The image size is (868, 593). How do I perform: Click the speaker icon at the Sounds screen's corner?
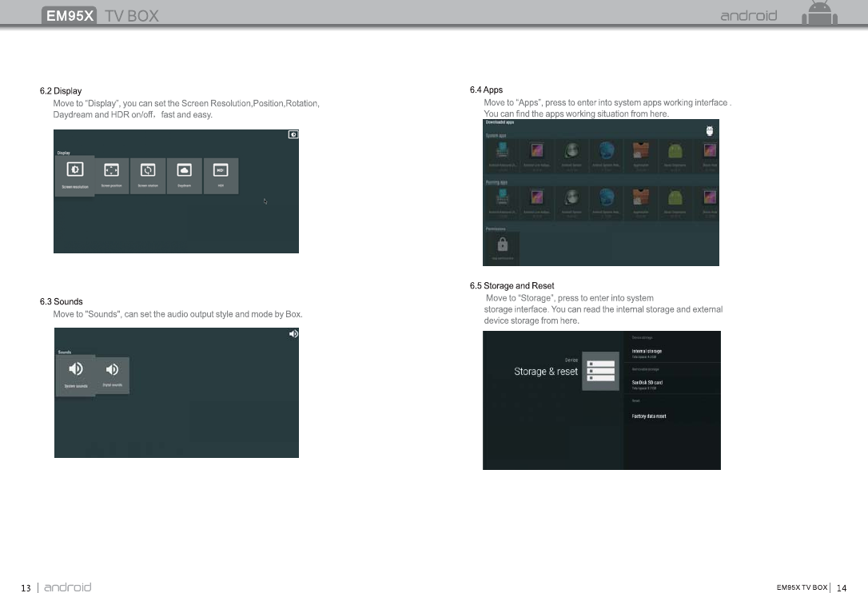(293, 333)
